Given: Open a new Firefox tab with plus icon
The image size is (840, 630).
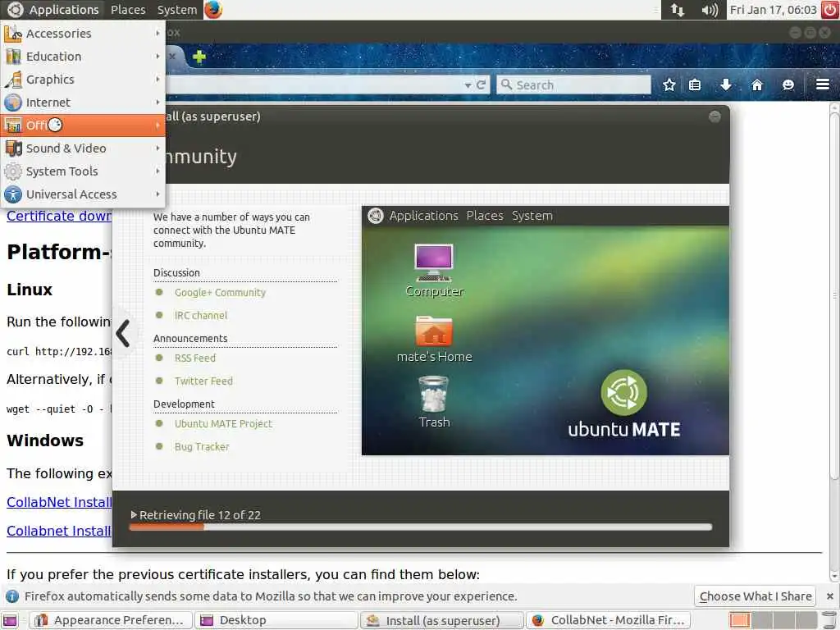Looking at the screenshot, I should click(199, 57).
